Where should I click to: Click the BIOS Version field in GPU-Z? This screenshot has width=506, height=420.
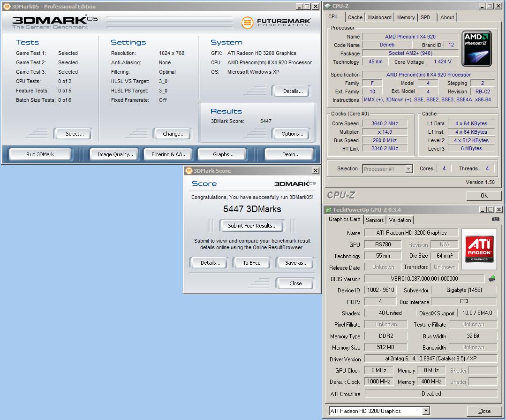[424, 279]
